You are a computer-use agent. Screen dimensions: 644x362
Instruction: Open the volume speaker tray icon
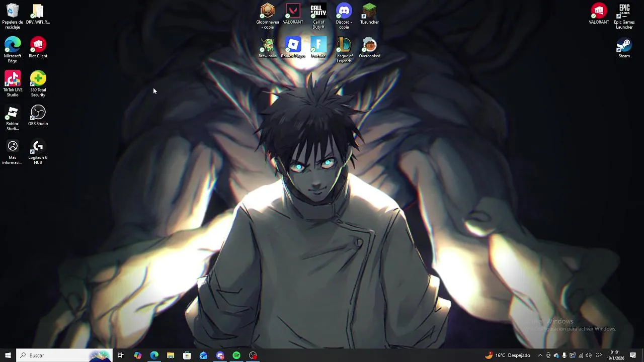(x=589, y=355)
